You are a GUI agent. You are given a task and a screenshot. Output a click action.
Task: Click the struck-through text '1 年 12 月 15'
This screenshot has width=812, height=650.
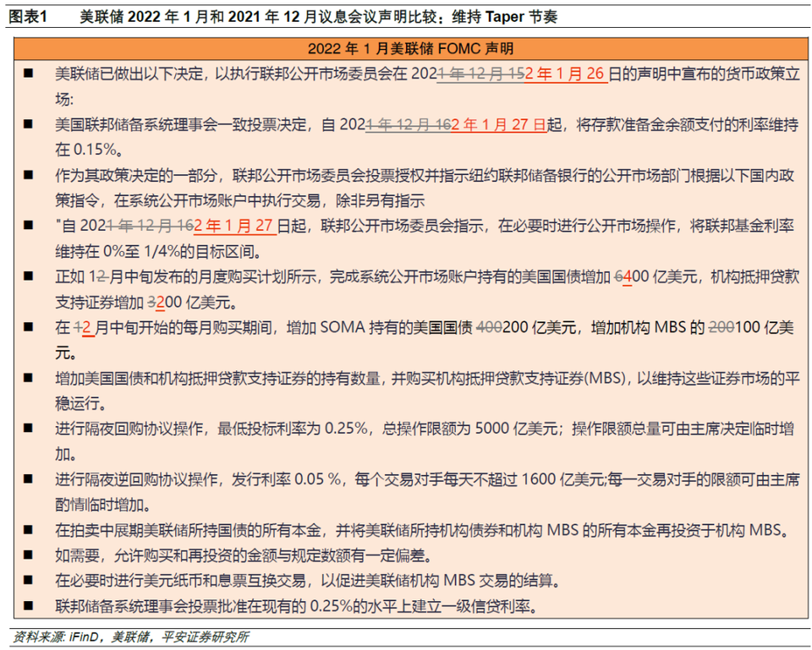[481, 74]
